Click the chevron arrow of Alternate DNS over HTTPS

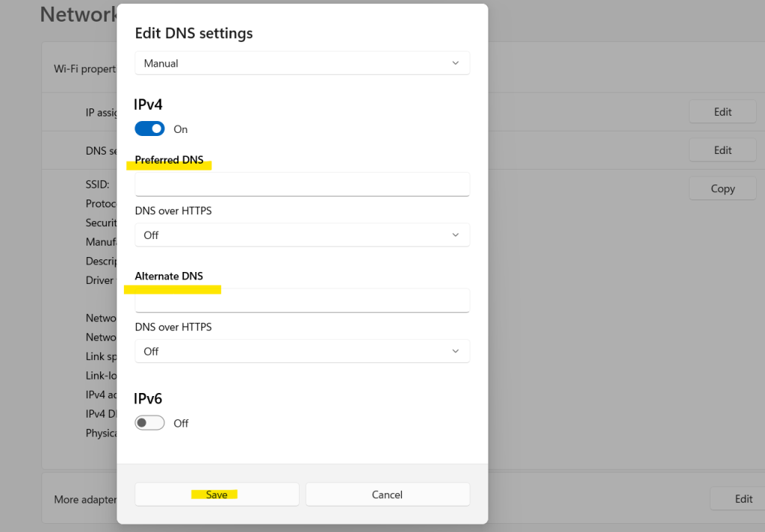(455, 352)
